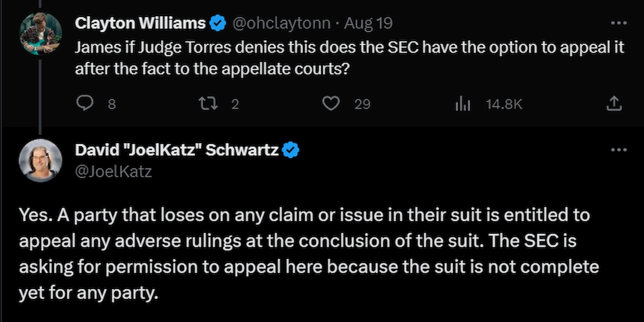Select David "JoelKatz" Schwartz display name
The image size is (644, 322).
177,150
